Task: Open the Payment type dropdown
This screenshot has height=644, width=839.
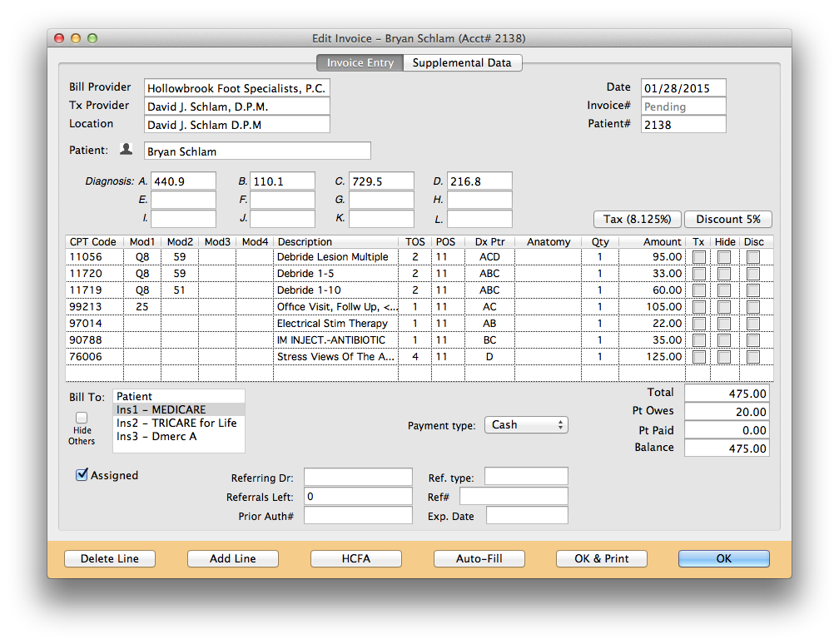Action: click(525, 425)
